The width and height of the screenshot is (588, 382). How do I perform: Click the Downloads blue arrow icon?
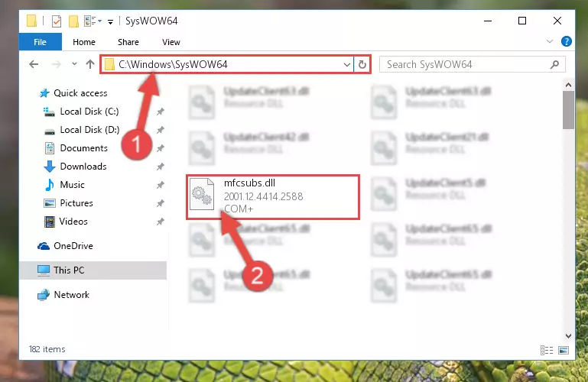(x=50, y=167)
